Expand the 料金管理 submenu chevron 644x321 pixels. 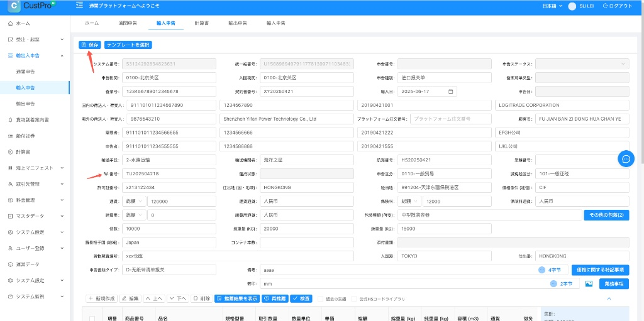pyautogui.click(x=62, y=200)
